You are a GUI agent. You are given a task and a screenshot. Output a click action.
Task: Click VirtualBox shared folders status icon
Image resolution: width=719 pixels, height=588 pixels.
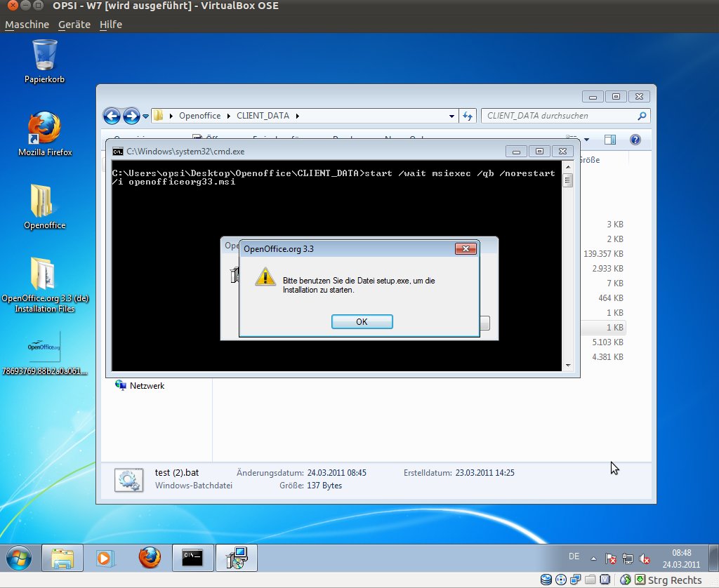(x=590, y=580)
